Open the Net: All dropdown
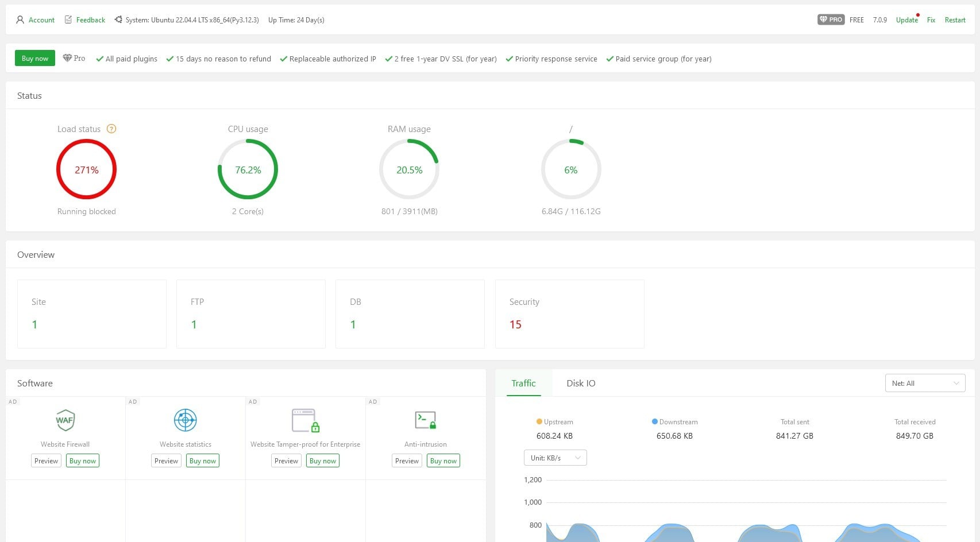Screen dimensions: 980x542 tap(925, 383)
